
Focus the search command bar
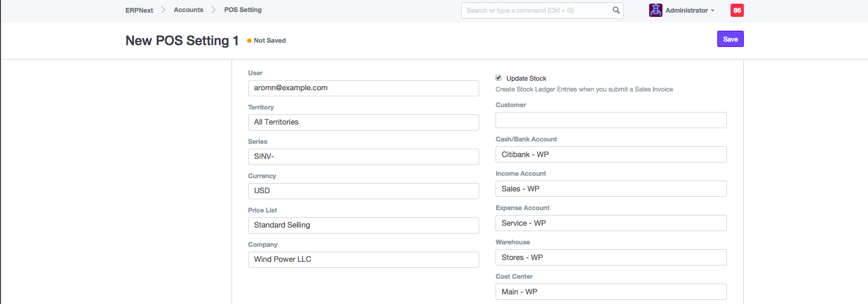tap(536, 10)
